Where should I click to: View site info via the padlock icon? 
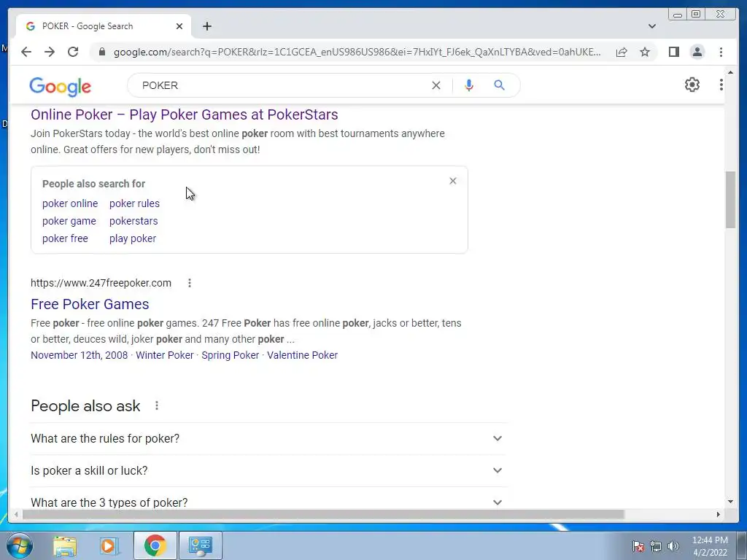tap(101, 52)
